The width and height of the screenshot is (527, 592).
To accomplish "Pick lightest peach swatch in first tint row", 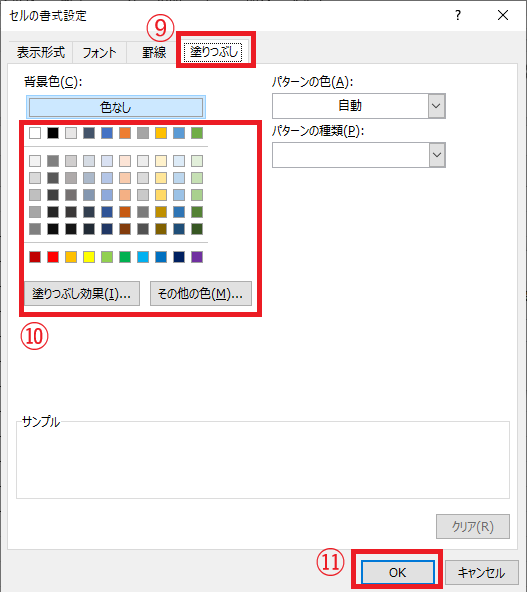I will coord(125,161).
